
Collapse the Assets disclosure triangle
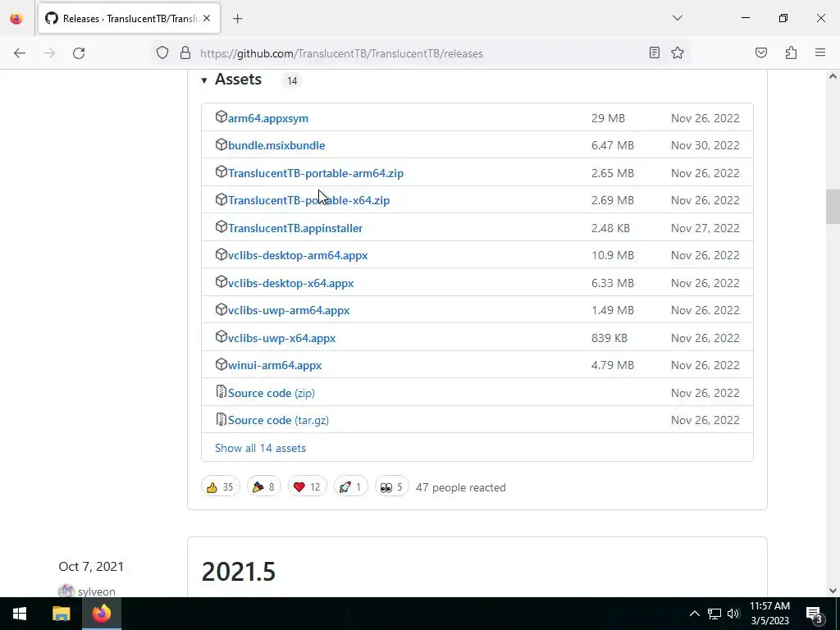tap(204, 80)
